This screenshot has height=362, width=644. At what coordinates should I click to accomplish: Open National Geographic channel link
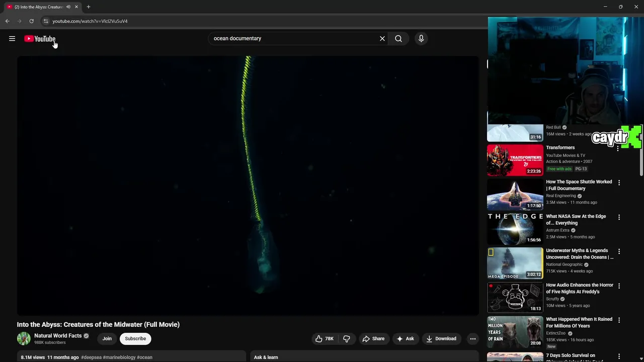point(565,264)
